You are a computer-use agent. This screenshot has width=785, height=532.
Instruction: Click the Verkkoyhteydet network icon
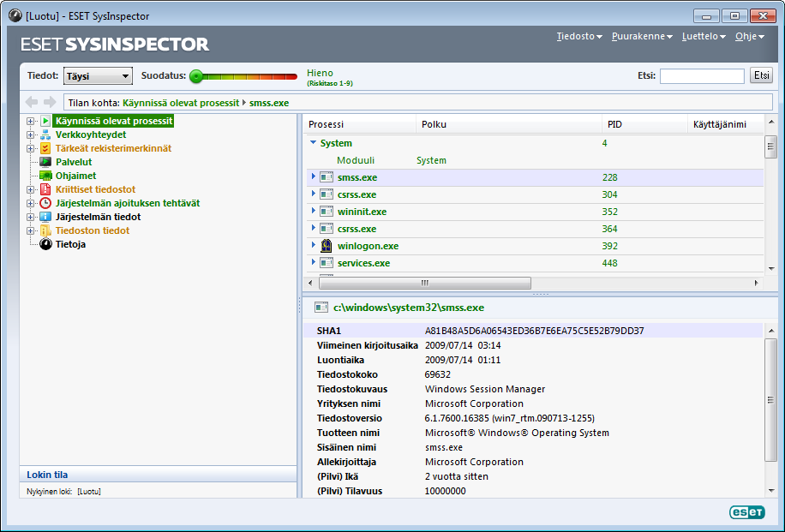tap(45, 134)
